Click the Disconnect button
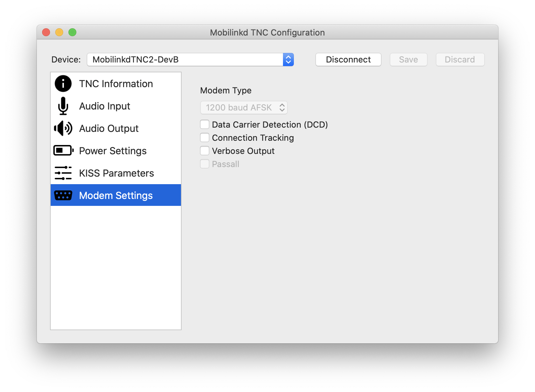Screen dimensions: 535x392 pyautogui.click(x=348, y=60)
